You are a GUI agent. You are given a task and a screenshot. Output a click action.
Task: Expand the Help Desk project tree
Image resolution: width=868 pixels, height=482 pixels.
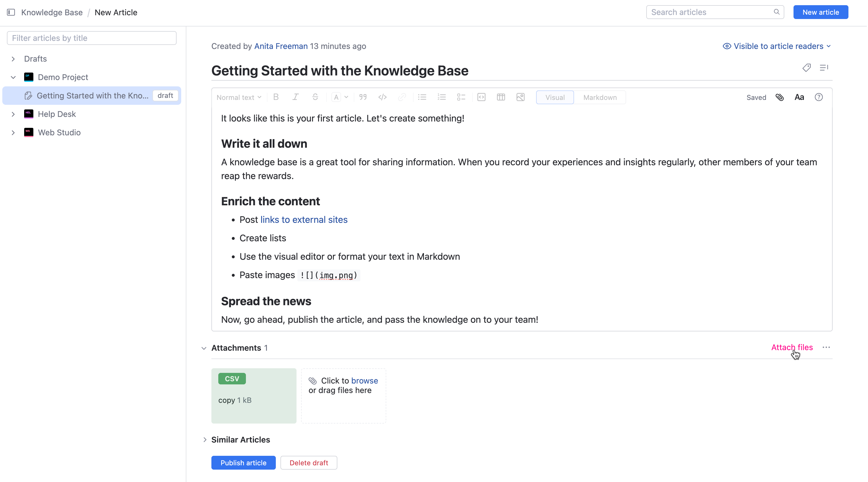coord(13,114)
